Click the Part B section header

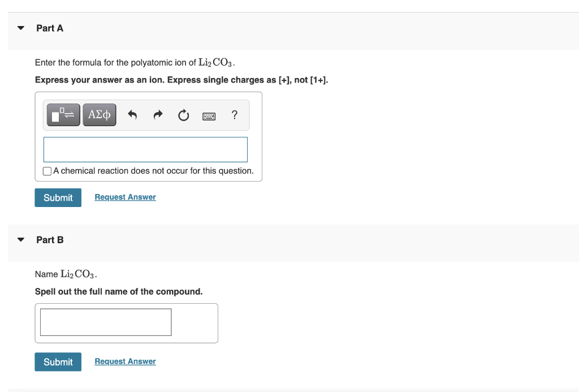click(x=50, y=239)
